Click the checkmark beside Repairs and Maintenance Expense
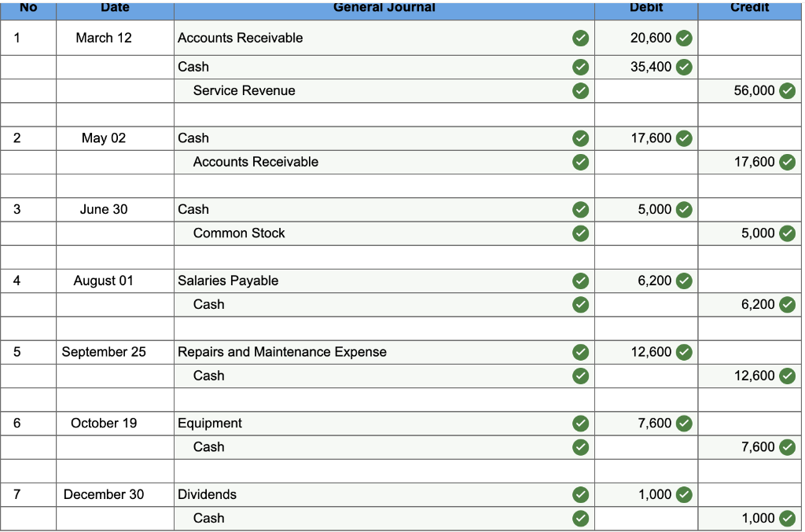805x532 pixels. pyautogui.click(x=581, y=352)
